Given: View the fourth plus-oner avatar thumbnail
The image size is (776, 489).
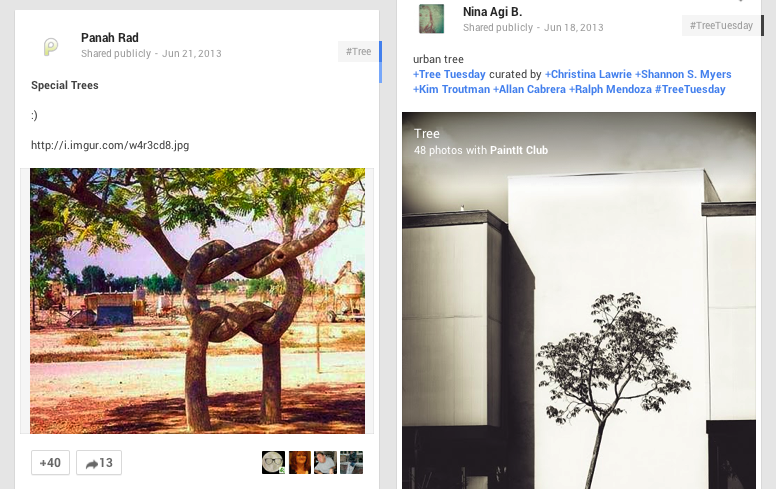Looking at the screenshot, I should [x=351, y=462].
